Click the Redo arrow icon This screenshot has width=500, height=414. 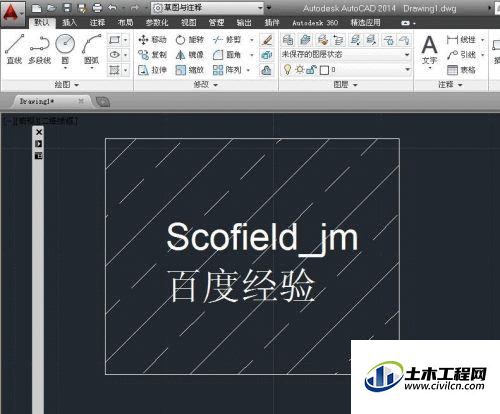(x=134, y=8)
